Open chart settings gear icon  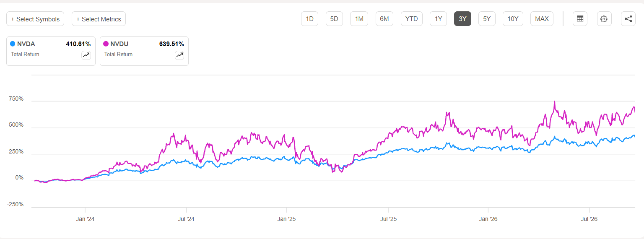pos(604,19)
